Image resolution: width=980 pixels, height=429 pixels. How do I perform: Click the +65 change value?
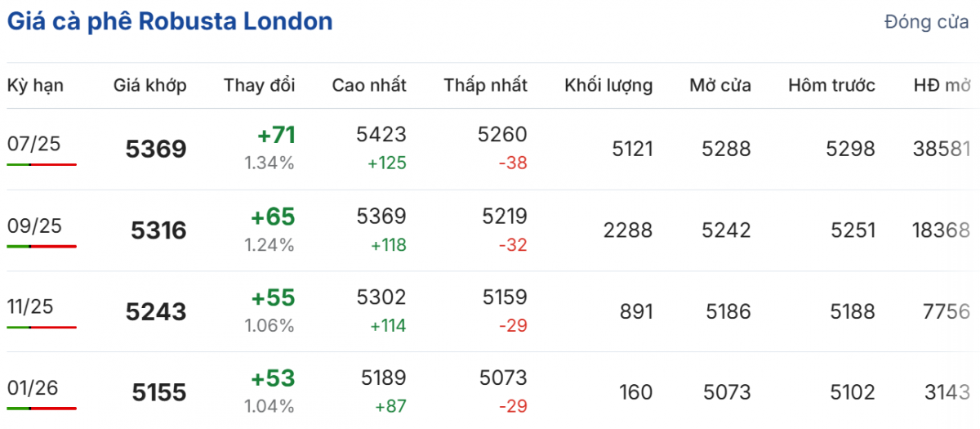[x=273, y=217]
